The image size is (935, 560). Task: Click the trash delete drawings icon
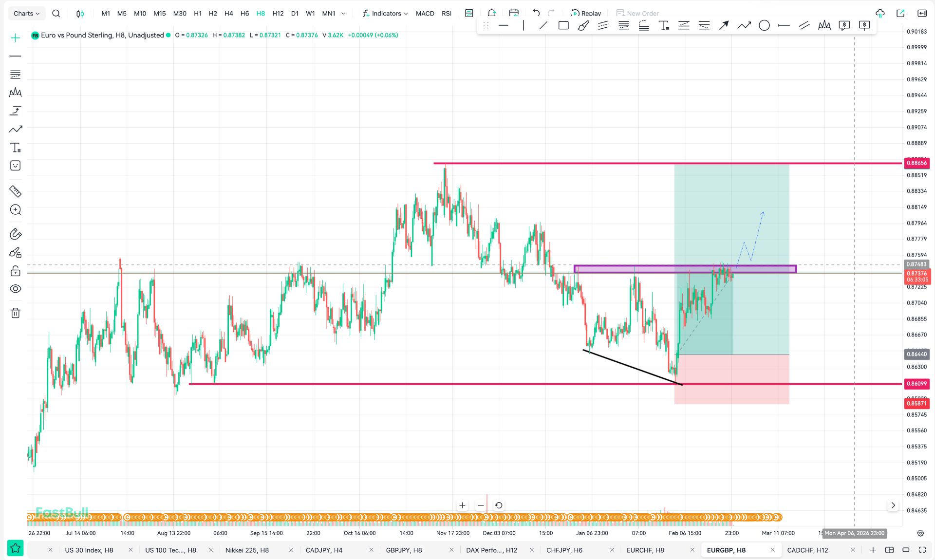(16, 313)
